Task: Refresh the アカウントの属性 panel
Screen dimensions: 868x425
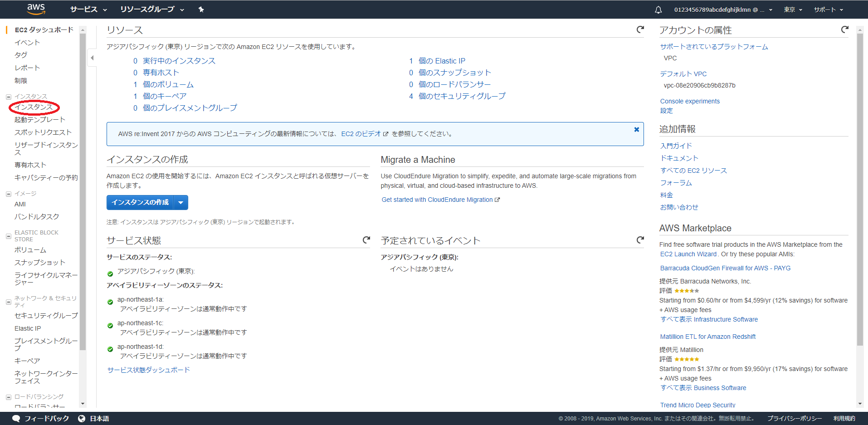Action: (844, 29)
